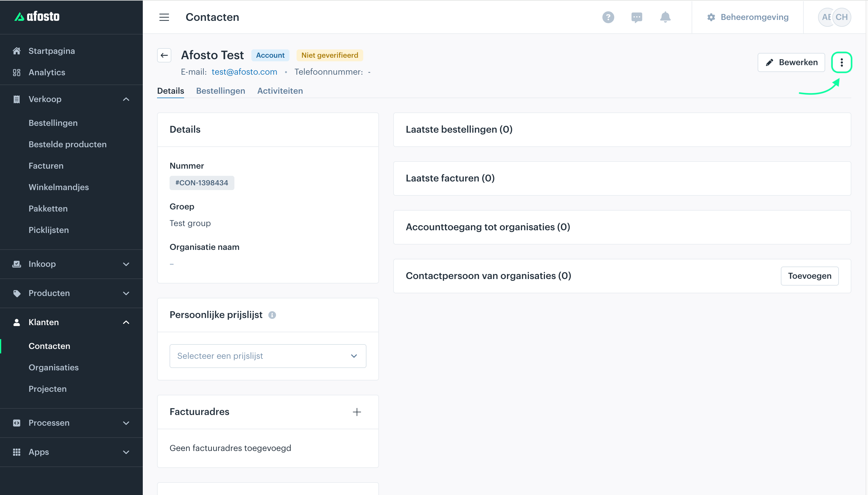Image resolution: width=868 pixels, height=495 pixels.
Task: Switch to the Details tab
Action: [x=171, y=91]
